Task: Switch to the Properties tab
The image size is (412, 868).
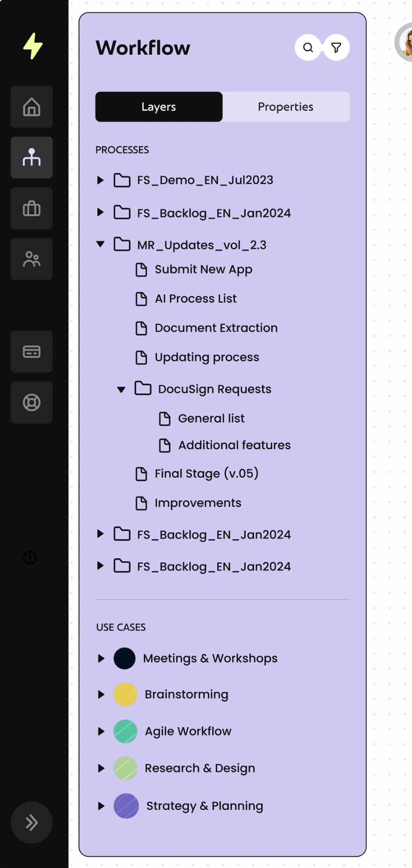Action: [x=285, y=107]
